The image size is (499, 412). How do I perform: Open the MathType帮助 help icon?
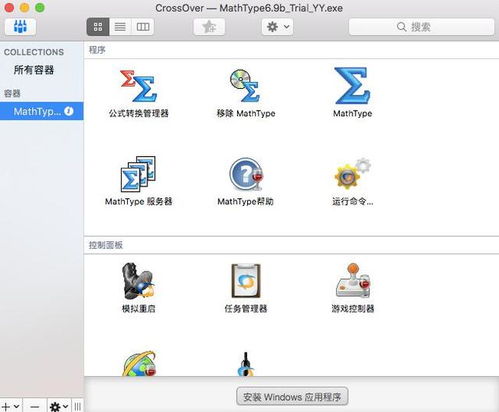click(x=246, y=174)
